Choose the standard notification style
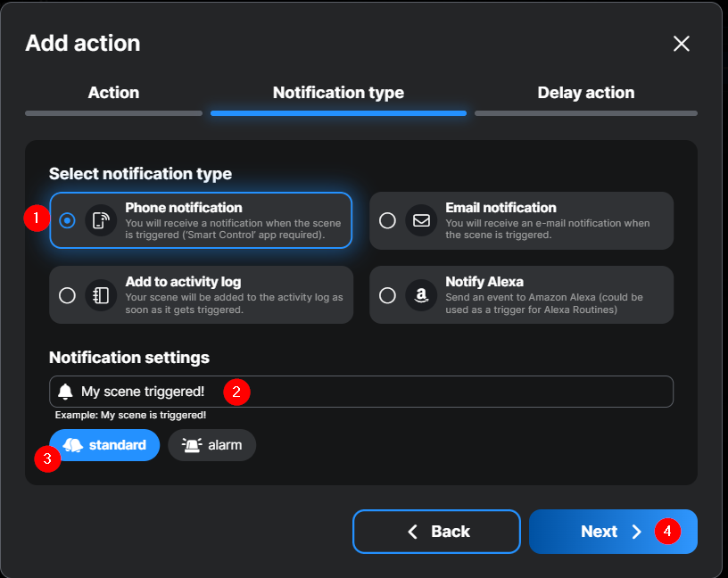Screen dimensions: 728x578 coord(105,445)
